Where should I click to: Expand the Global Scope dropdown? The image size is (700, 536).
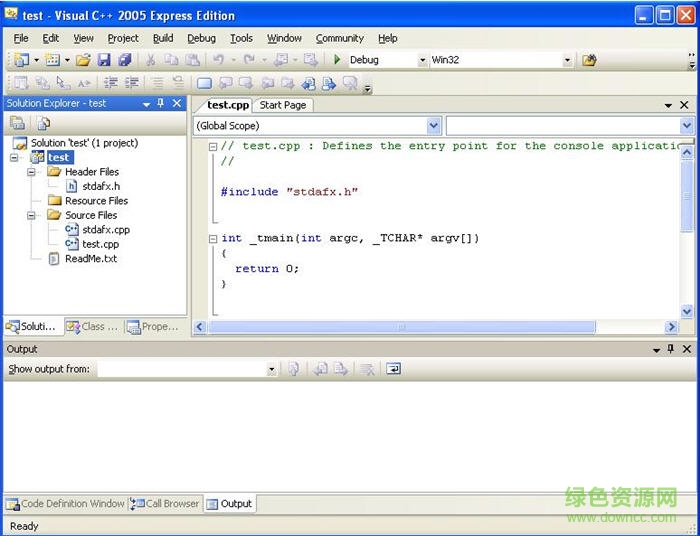433,126
